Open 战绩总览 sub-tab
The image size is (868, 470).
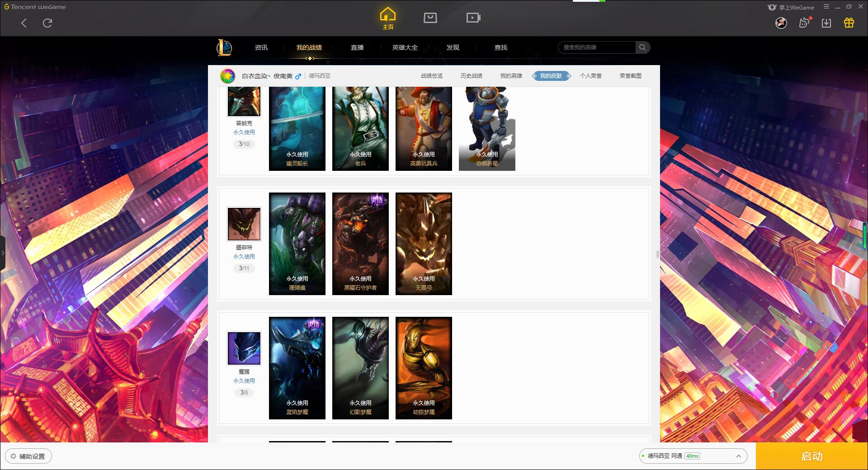click(x=432, y=76)
